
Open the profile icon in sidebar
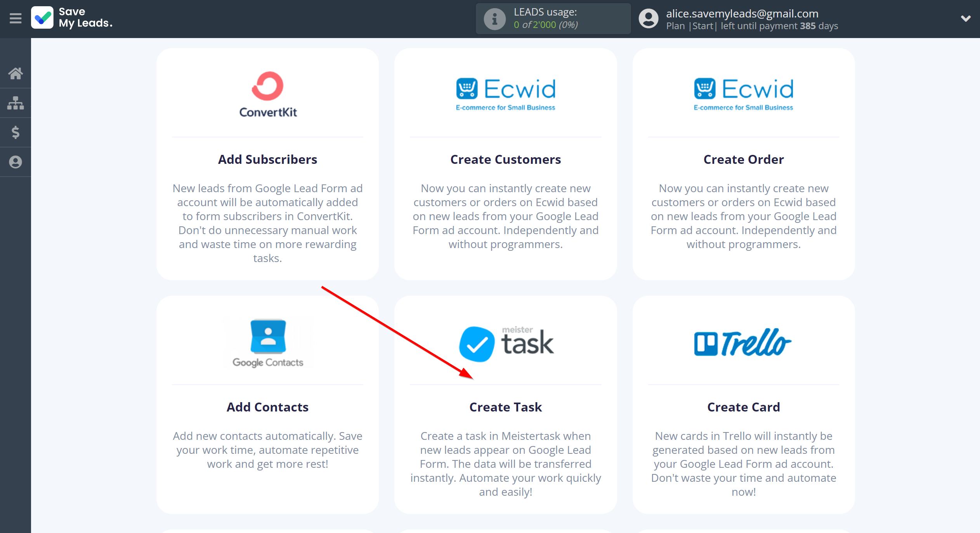point(16,162)
